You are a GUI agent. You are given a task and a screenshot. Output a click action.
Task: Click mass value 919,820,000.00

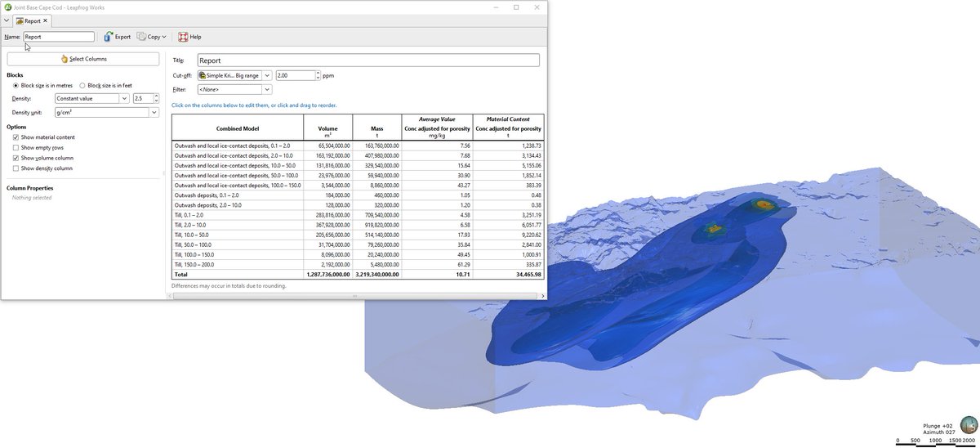point(376,225)
